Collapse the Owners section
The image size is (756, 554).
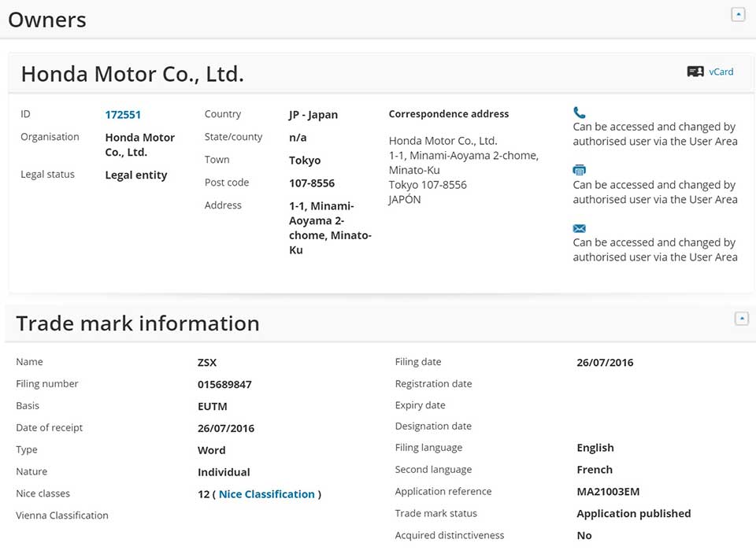pyautogui.click(x=738, y=14)
